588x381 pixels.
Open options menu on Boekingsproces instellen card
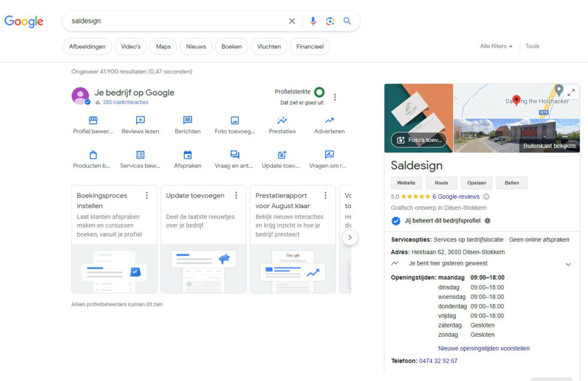pyautogui.click(x=146, y=195)
